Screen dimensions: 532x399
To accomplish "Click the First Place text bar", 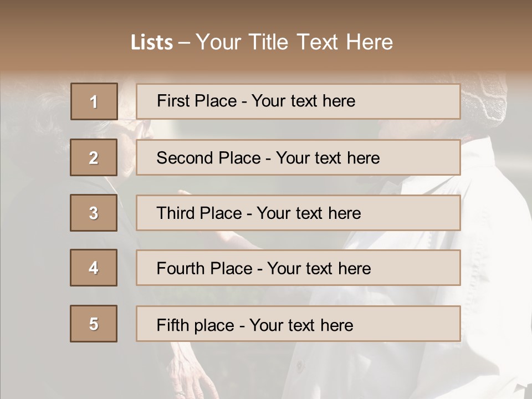I will pyautogui.click(x=298, y=101).
